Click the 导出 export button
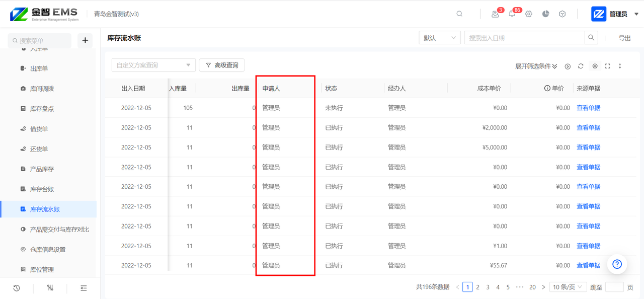Image resolution: width=644 pixels, height=299 pixels. pos(624,38)
